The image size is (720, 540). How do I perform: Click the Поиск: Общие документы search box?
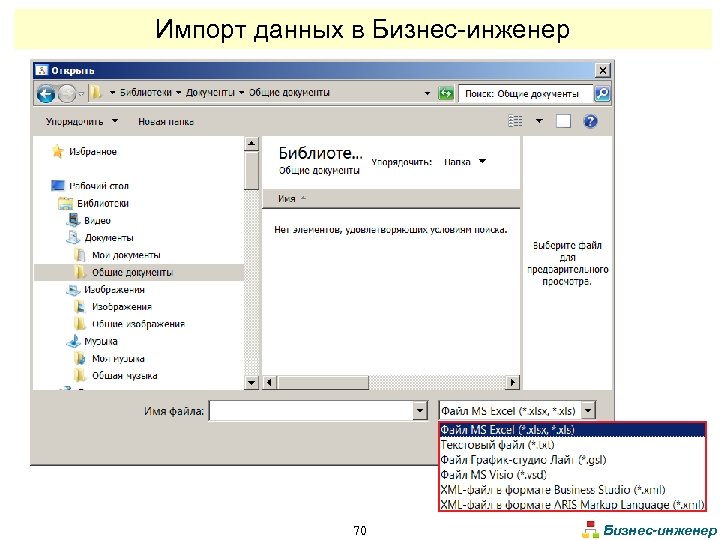(x=525, y=94)
